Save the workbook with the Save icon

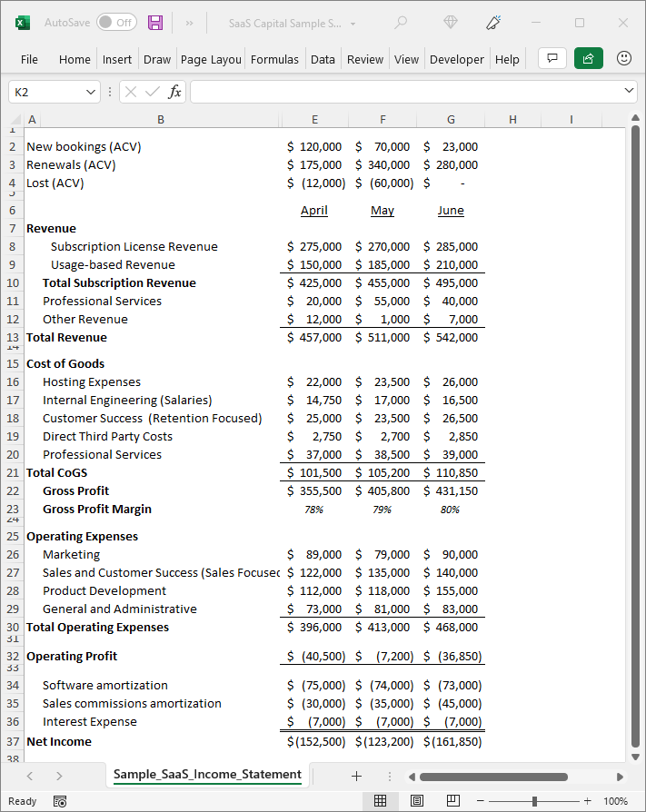point(155,23)
